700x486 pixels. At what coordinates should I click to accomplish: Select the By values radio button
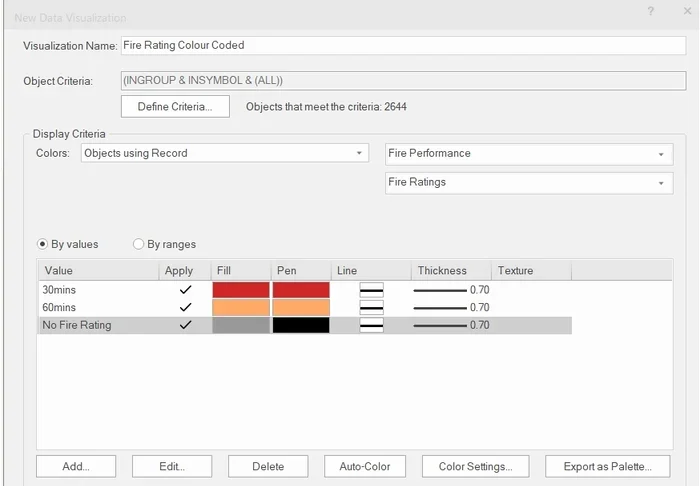[43, 244]
